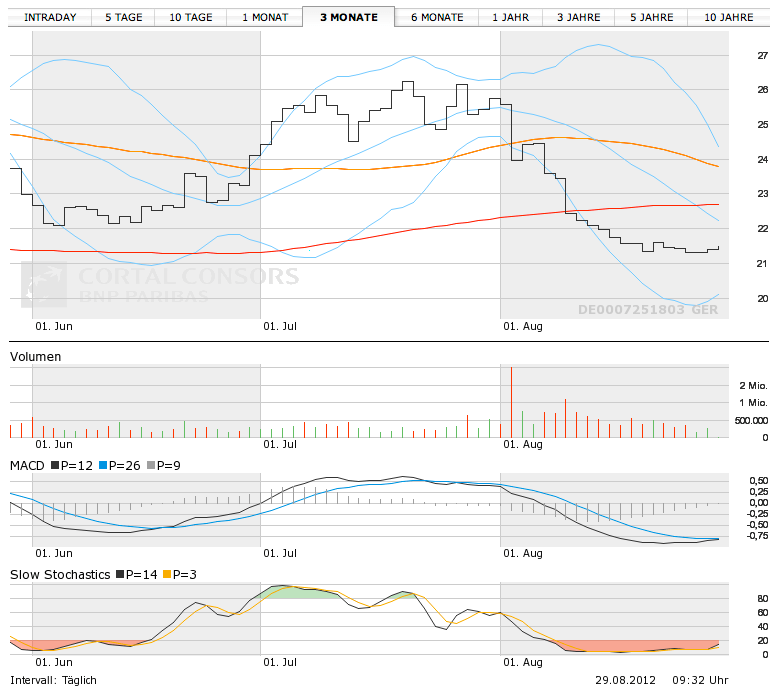777x693 pixels.
Task: Click the active 3 MONATE tab
Action: tap(348, 17)
